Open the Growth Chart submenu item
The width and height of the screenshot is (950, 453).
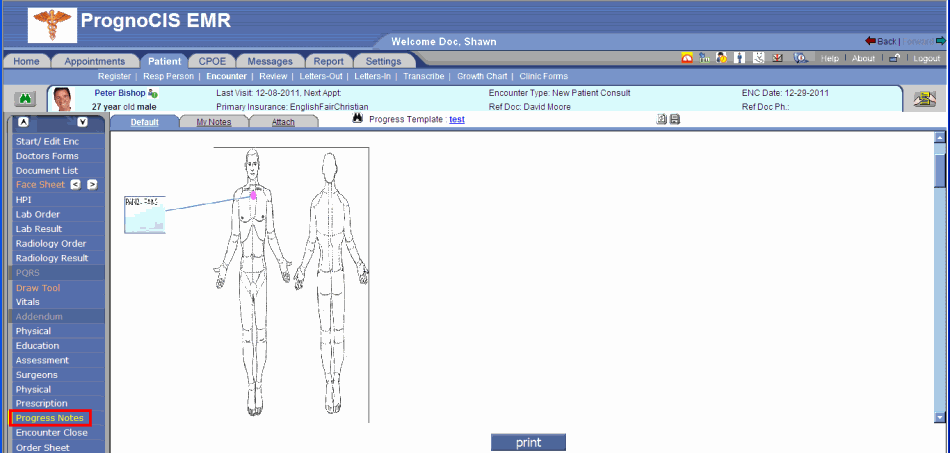482,76
